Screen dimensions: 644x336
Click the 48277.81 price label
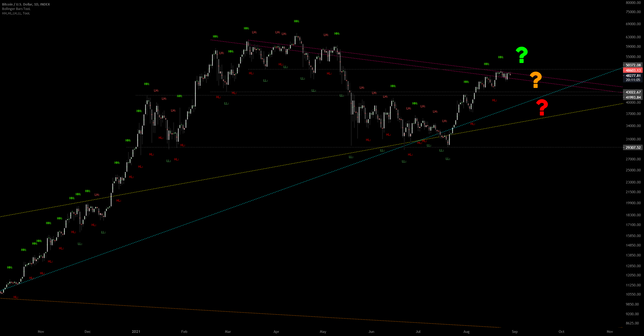coord(633,76)
